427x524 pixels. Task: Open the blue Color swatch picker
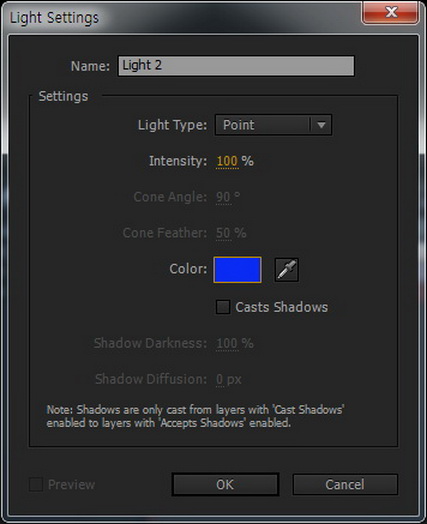tap(237, 270)
